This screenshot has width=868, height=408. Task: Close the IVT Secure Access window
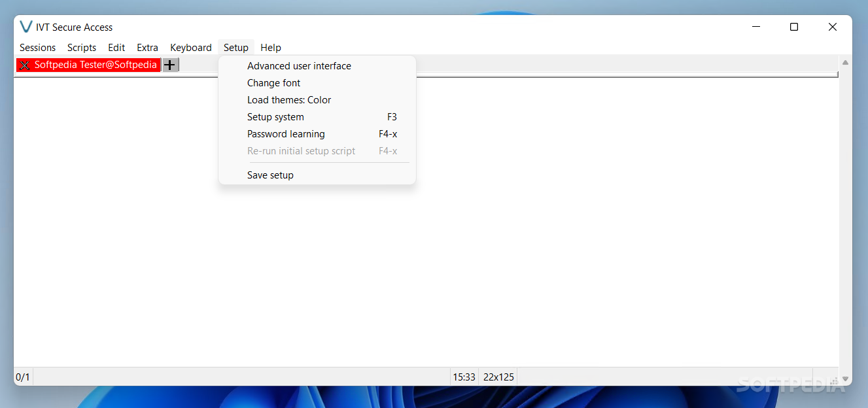click(833, 27)
